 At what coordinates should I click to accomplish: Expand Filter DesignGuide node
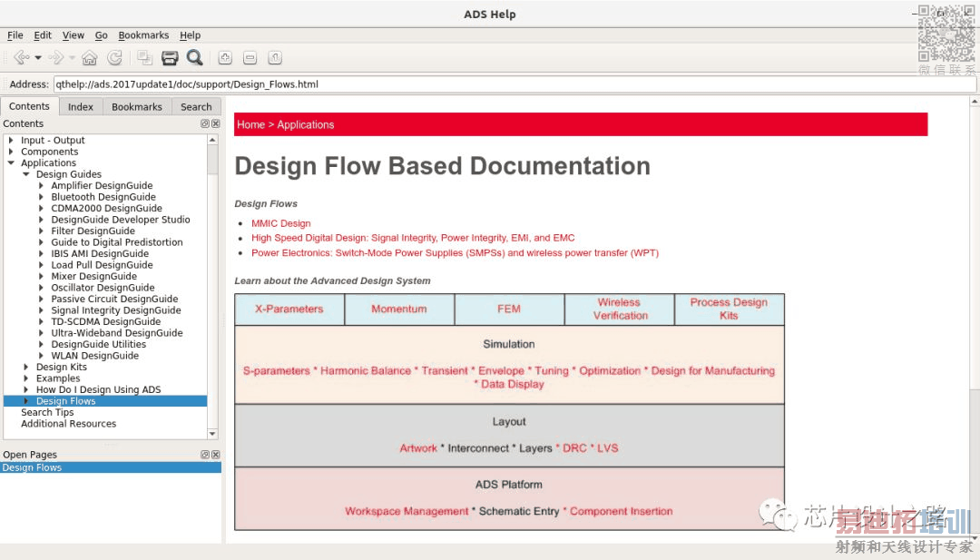[x=41, y=231]
